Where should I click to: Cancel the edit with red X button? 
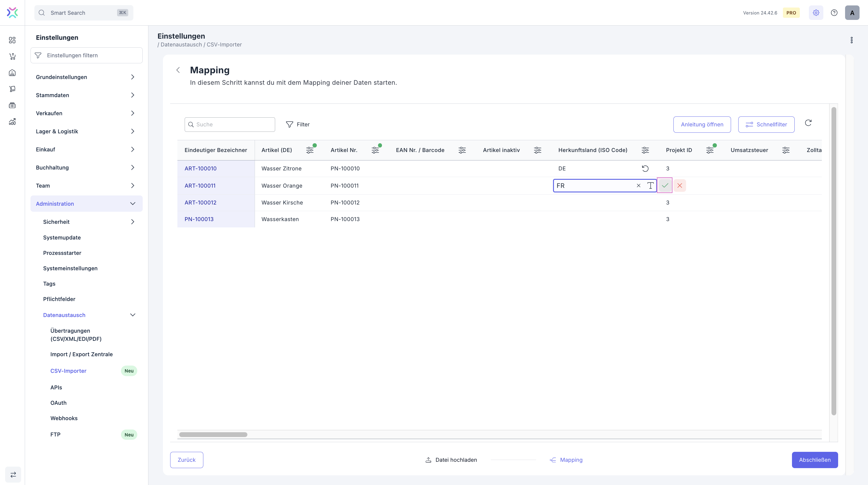tap(680, 185)
